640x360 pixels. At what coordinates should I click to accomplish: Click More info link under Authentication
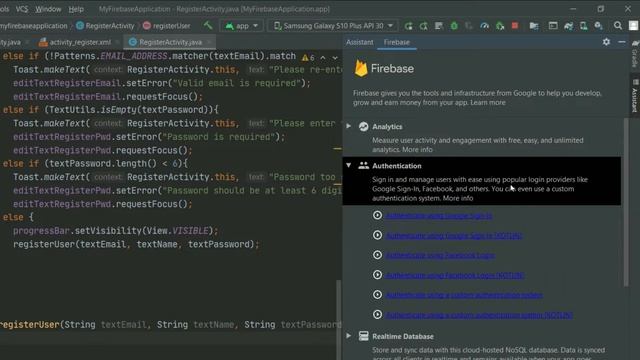458,198
